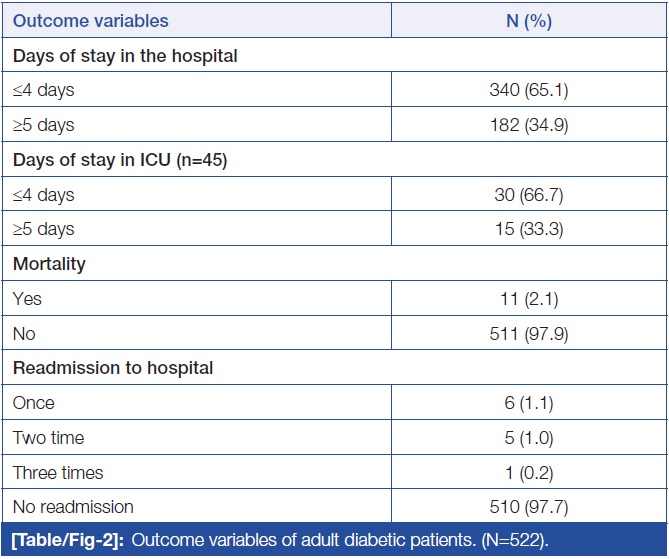Click the "Two time" row label
Screen dimensions: 669x559
click(x=48, y=438)
